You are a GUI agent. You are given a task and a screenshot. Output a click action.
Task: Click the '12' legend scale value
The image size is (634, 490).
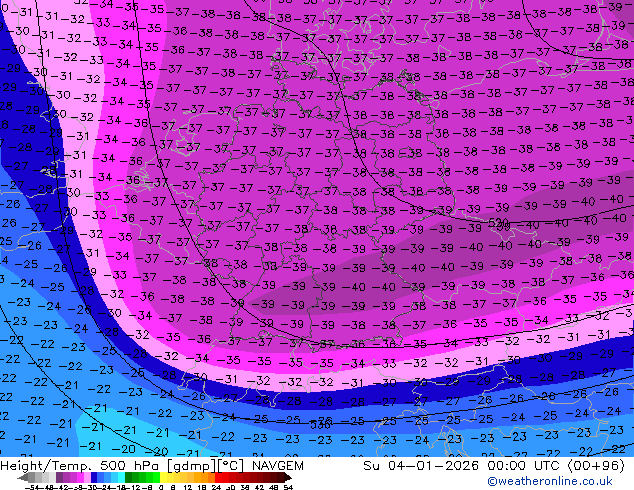pos(188,488)
